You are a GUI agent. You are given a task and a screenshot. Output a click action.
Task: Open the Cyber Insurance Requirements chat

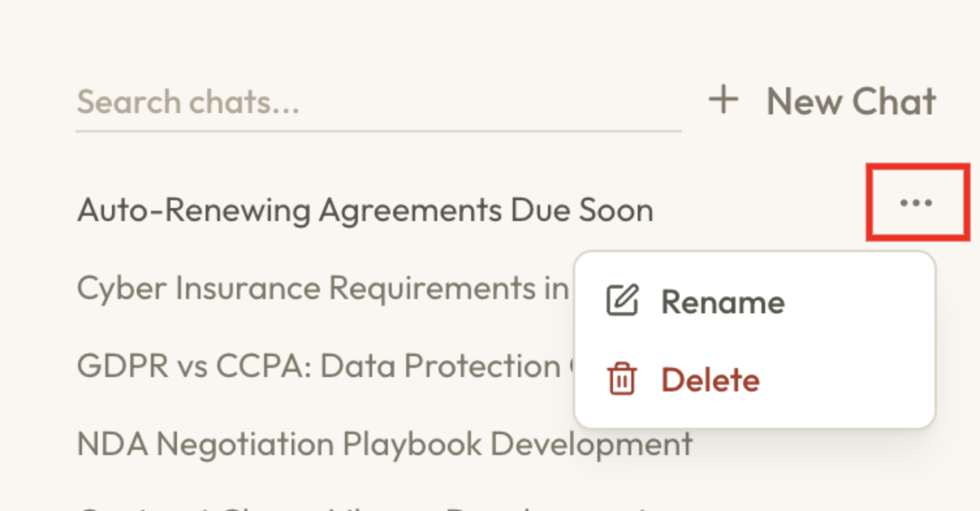[322, 288]
